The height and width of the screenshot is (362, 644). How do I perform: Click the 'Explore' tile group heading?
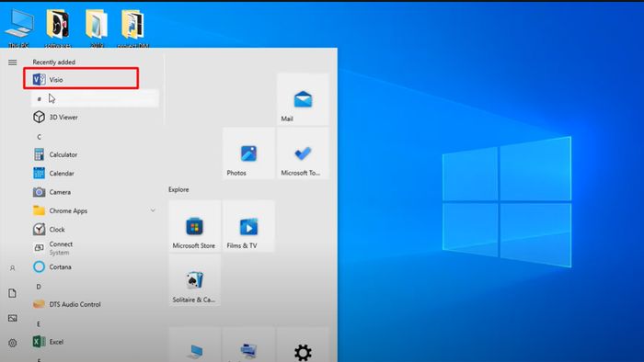click(x=178, y=189)
